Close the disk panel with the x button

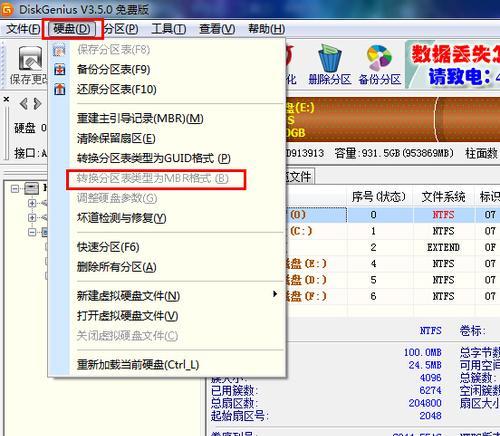coord(6,99)
